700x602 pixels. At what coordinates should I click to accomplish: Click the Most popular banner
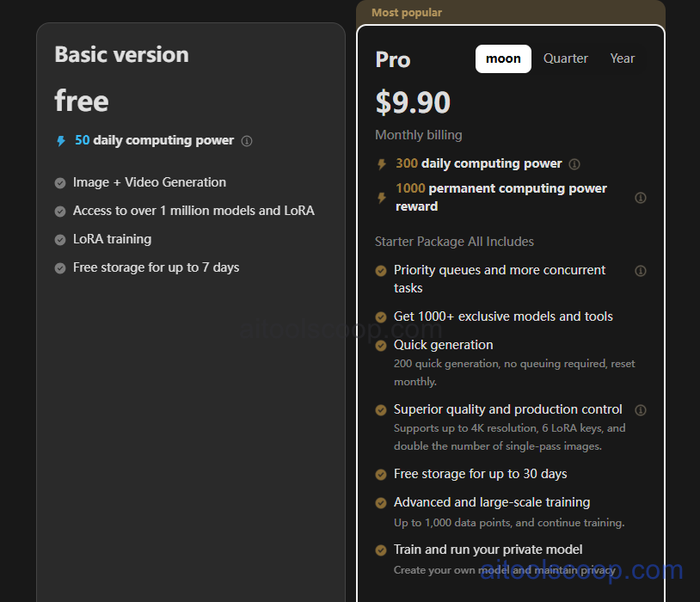[406, 12]
